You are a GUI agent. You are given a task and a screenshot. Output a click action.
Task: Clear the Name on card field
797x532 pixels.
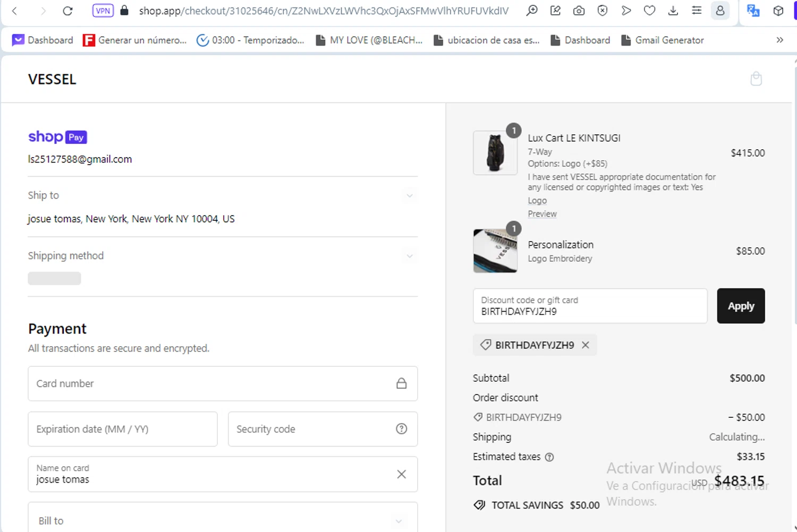(x=401, y=474)
